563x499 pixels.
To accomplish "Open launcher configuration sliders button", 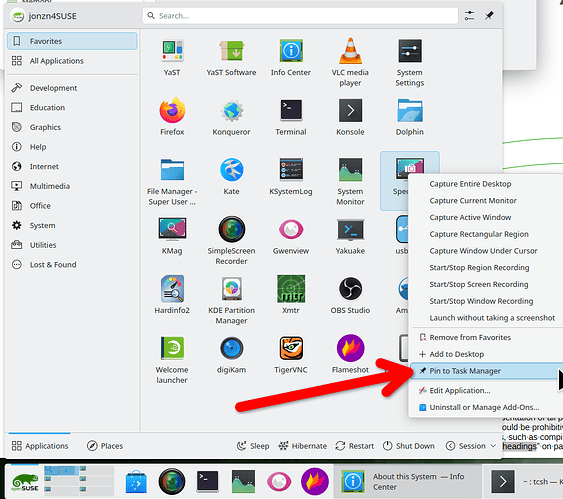I will click(469, 15).
